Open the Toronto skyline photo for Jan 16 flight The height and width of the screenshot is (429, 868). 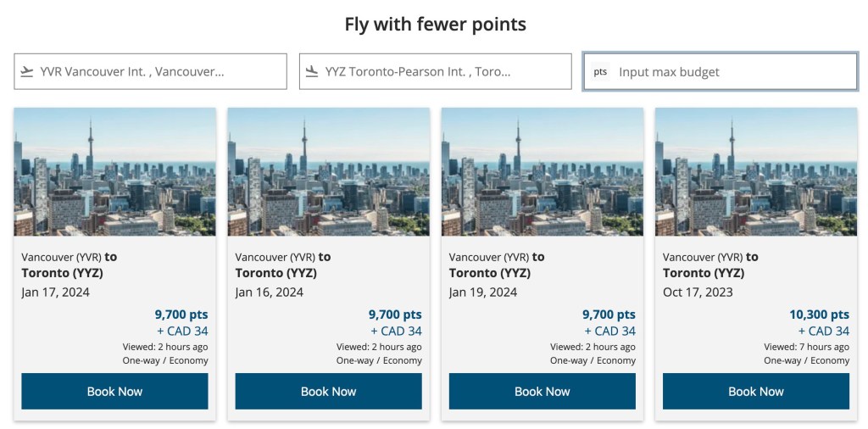(328, 171)
